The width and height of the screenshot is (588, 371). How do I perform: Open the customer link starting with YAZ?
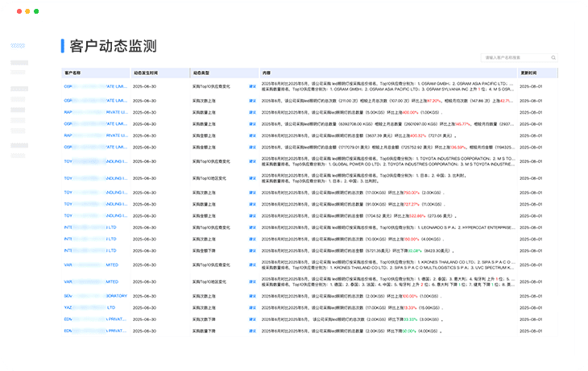68,307
